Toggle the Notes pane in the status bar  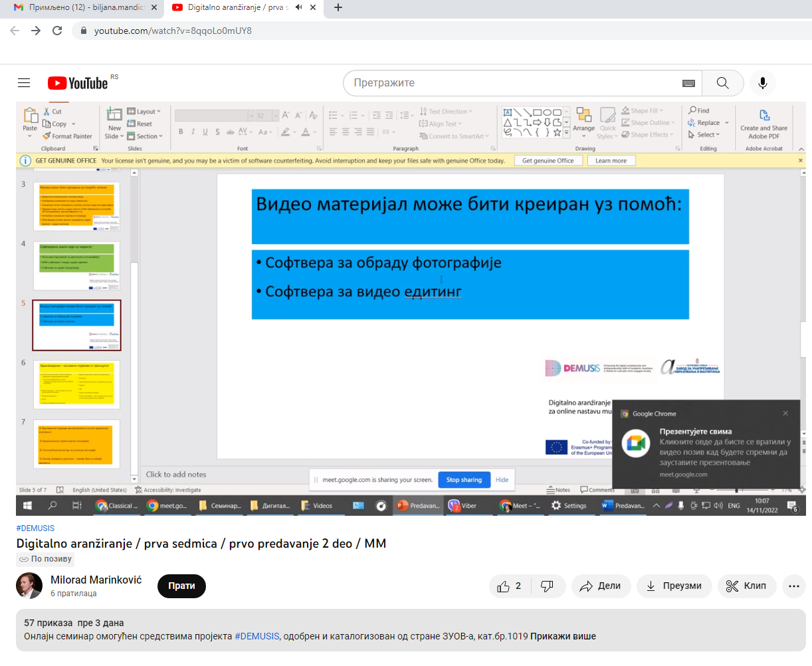[x=558, y=490]
